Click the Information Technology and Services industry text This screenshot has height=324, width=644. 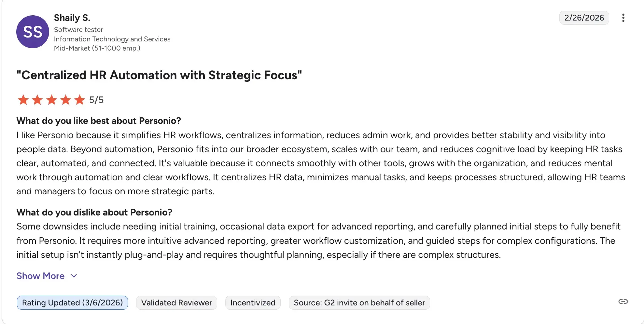tap(112, 39)
